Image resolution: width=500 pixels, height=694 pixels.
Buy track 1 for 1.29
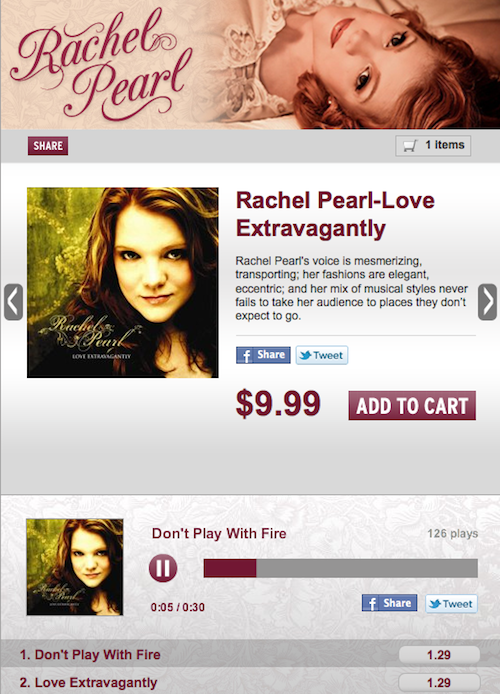439,655
